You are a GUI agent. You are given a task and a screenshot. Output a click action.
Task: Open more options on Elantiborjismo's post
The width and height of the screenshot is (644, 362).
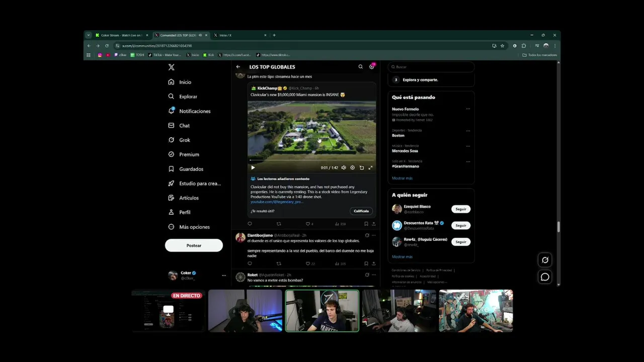373,235
